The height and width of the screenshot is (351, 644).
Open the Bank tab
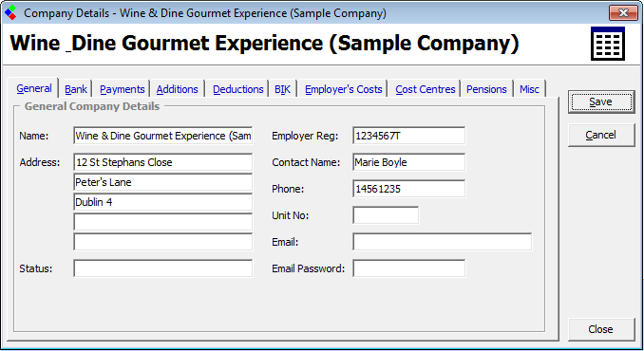coord(76,89)
